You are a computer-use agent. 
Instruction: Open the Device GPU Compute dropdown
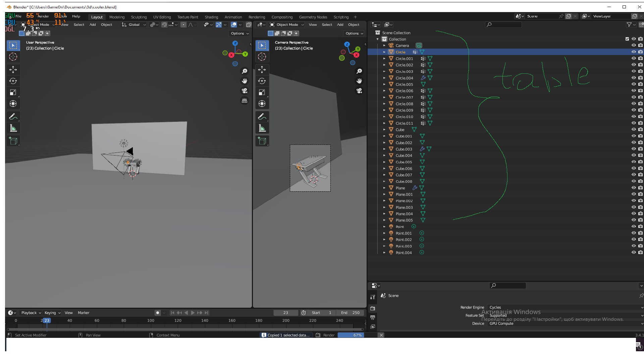click(x=566, y=323)
